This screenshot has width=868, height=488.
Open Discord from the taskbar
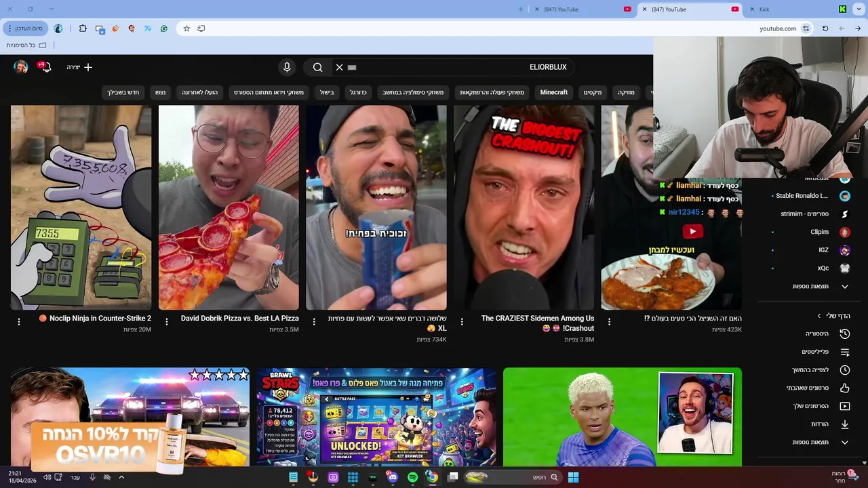393,477
